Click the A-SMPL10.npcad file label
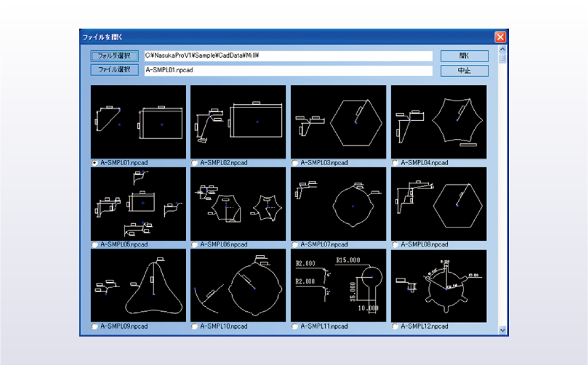 click(x=224, y=326)
